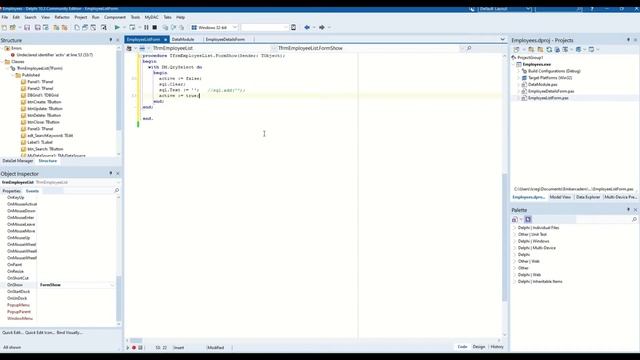Click the View Unit toolbar icon

coord(77,27)
